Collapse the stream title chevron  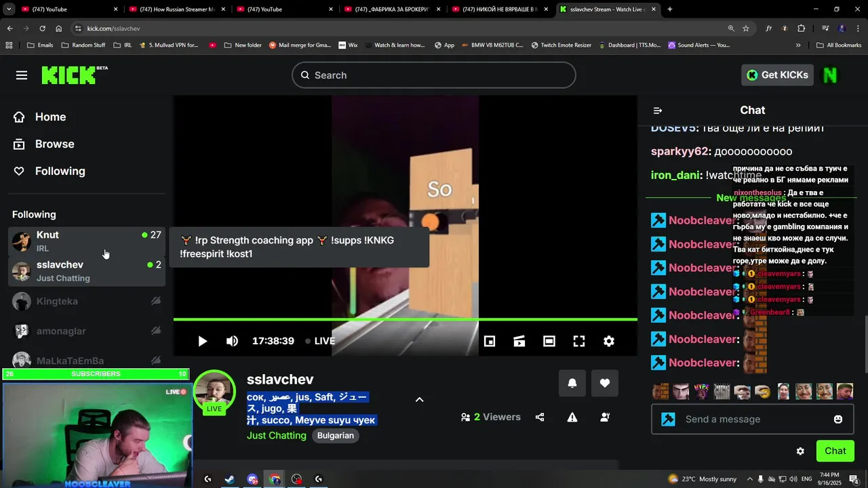tap(419, 399)
